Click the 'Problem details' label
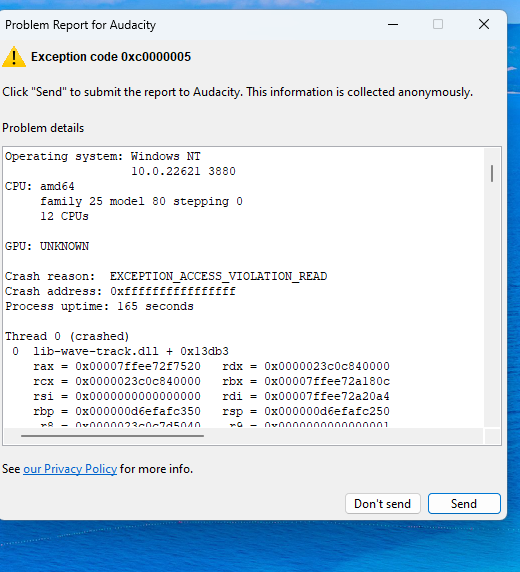 coord(43,128)
